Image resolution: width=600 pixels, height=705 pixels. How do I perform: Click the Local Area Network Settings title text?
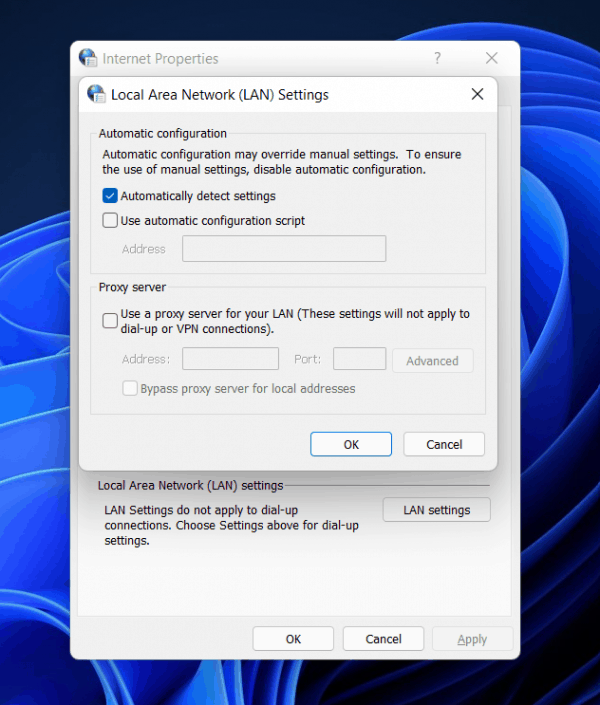220,95
